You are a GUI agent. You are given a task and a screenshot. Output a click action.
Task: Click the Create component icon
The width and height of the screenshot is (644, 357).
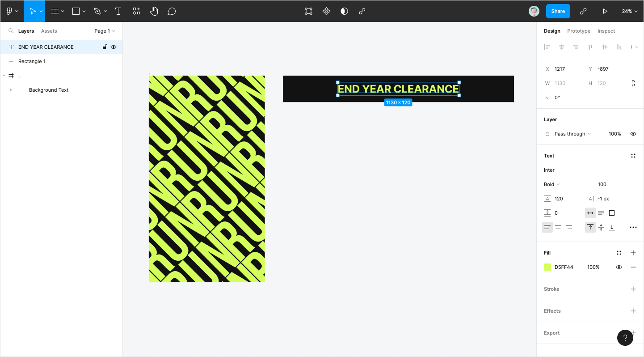point(326,11)
